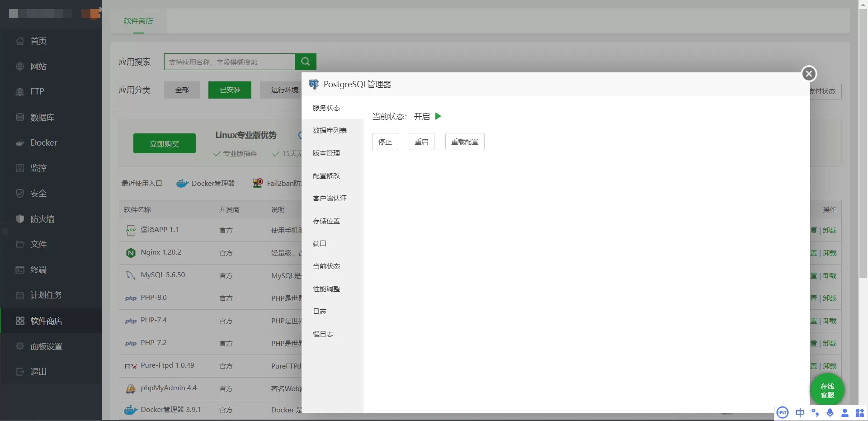This screenshot has height=421, width=868.
Task: Open the 数据库列表 tab
Action: [x=330, y=130]
